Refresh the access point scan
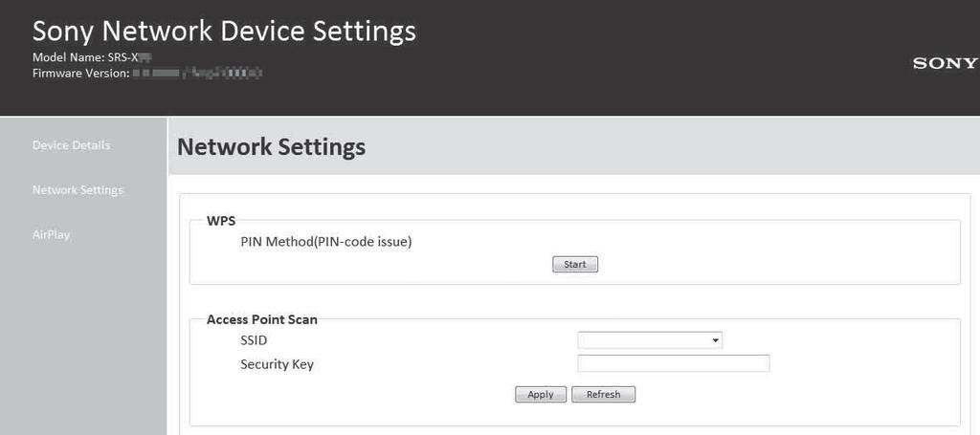 point(603,395)
